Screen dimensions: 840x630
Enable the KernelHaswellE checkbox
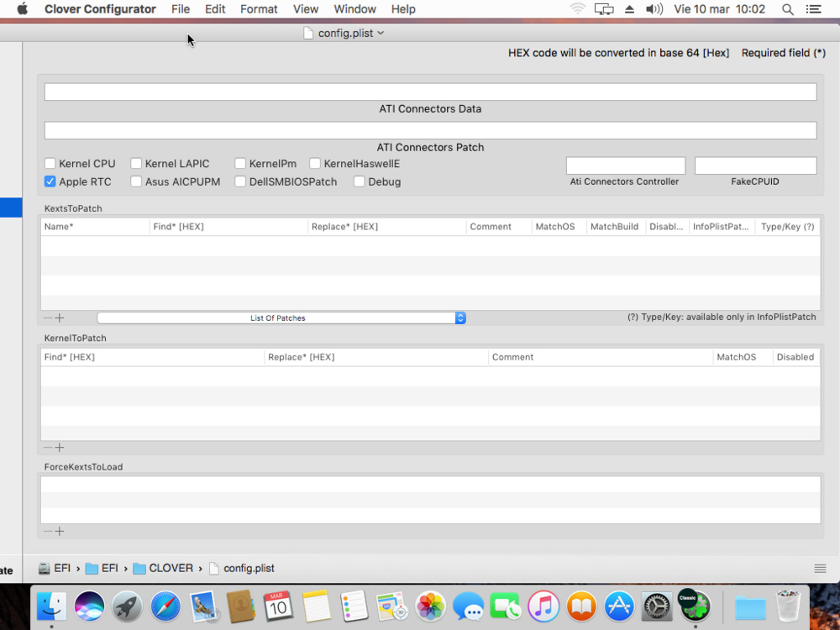click(x=315, y=164)
